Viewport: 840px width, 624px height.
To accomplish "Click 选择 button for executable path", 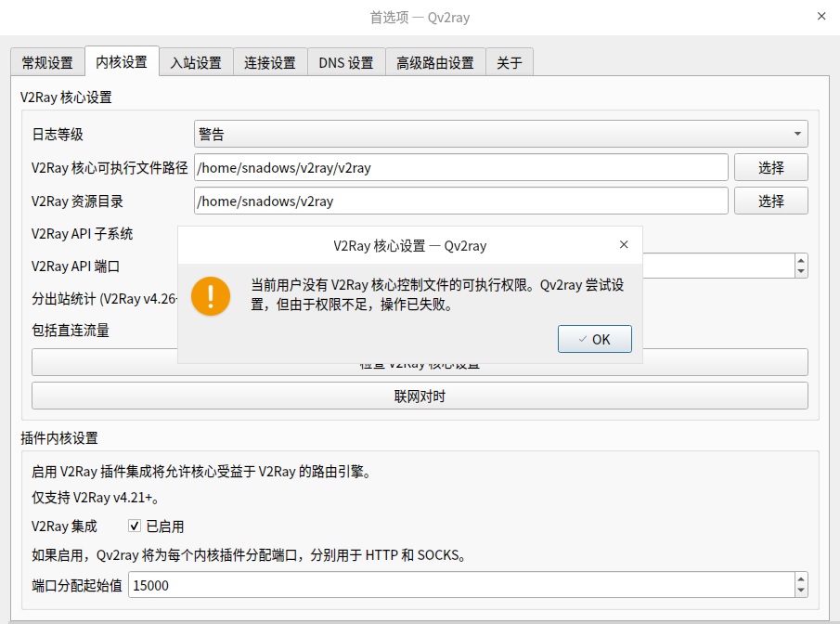I will 771,167.
